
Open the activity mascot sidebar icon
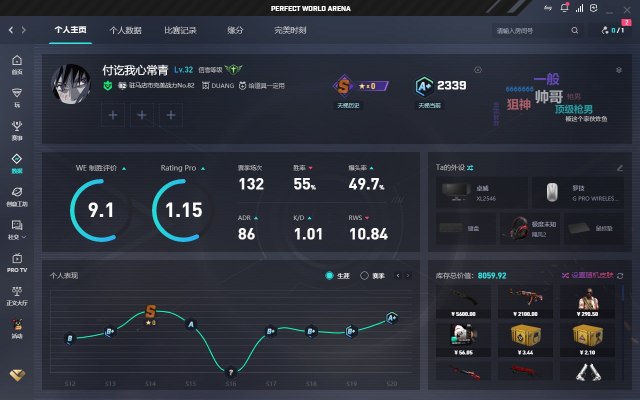[x=17, y=329]
